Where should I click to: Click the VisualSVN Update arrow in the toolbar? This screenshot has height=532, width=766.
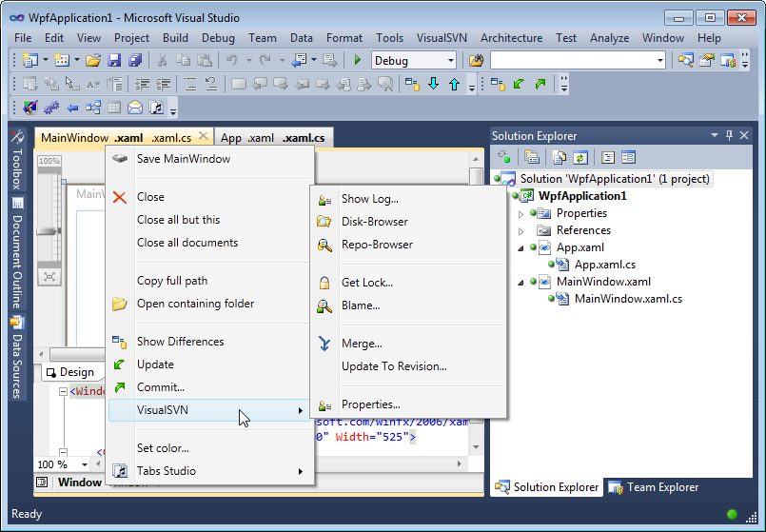pyautogui.click(x=519, y=84)
